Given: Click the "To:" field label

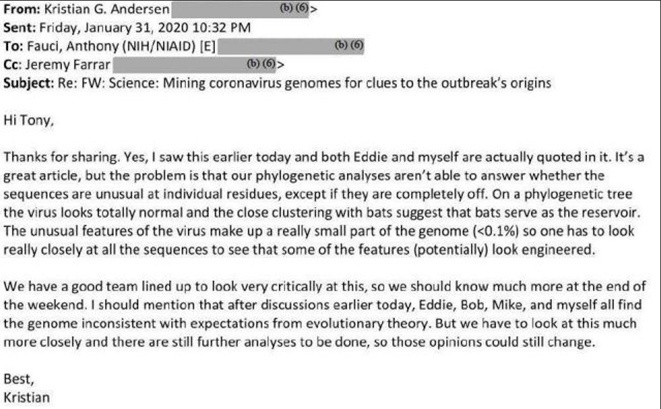Looking at the screenshot, I should pyautogui.click(x=15, y=46).
